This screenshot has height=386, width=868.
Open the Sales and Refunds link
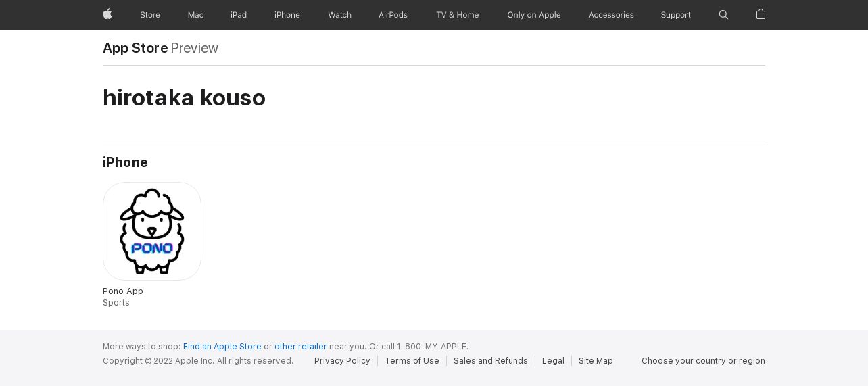pyautogui.click(x=491, y=361)
